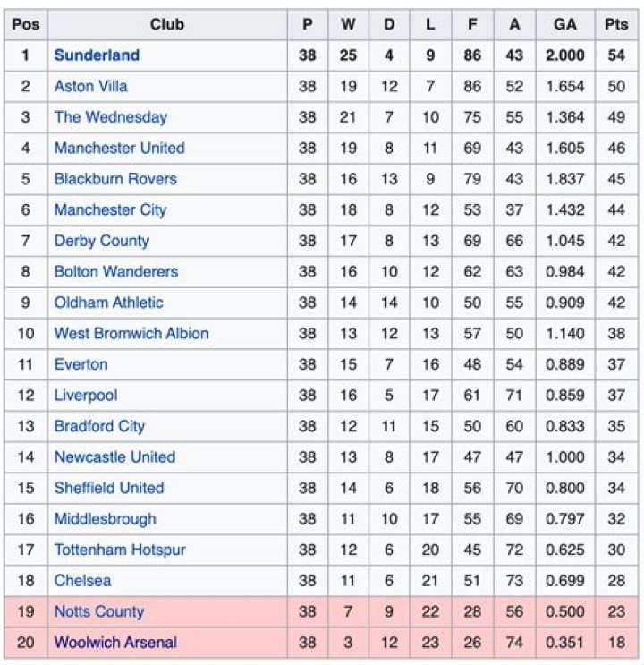Image resolution: width=644 pixels, height=665 pixels.
Task: Open The Wednesday club page
Action: tap(110, 117)
